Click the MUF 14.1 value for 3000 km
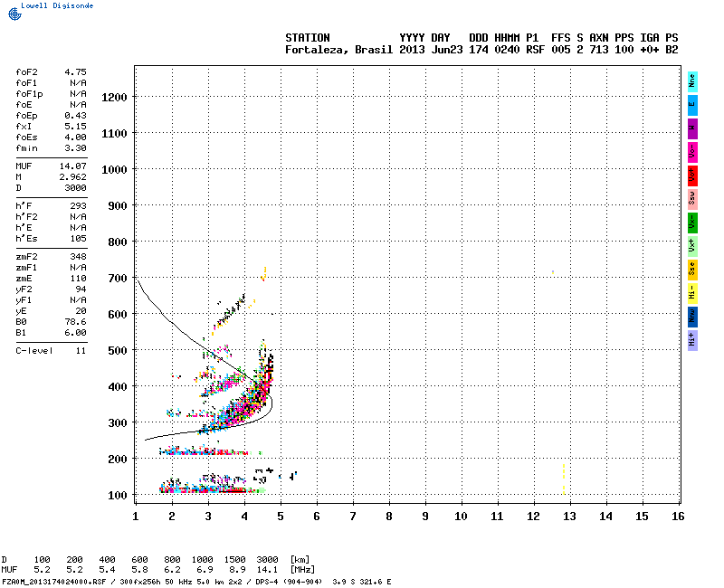This screenshot has height=588, width=724. tap(267, 570)
